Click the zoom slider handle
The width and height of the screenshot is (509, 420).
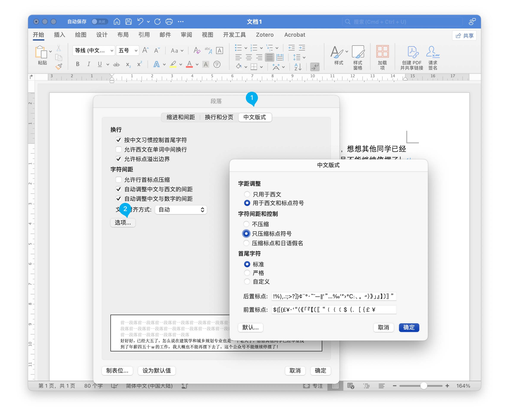[423, 386]
